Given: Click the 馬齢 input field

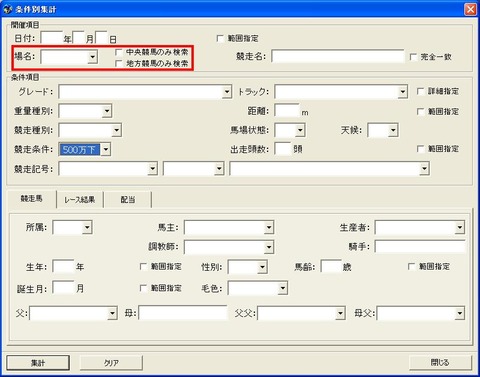Looking at the screenshot, I should [331, 266].
